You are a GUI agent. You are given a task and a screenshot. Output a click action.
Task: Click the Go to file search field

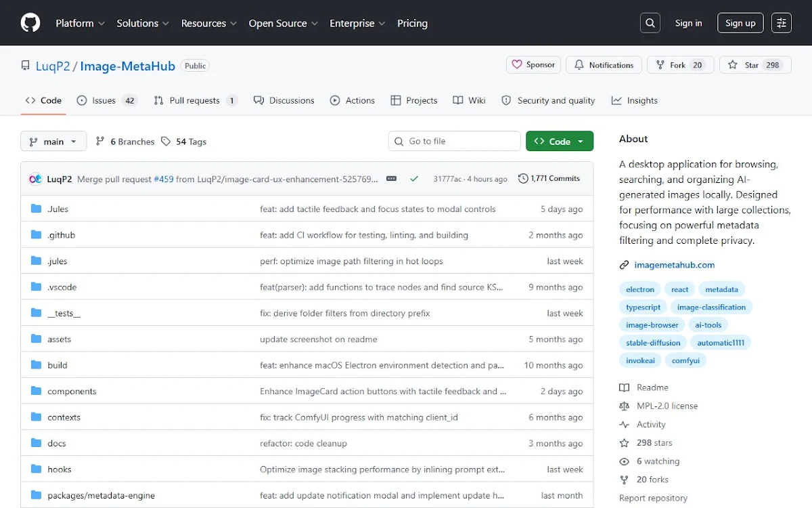click(x=455, y=141)
